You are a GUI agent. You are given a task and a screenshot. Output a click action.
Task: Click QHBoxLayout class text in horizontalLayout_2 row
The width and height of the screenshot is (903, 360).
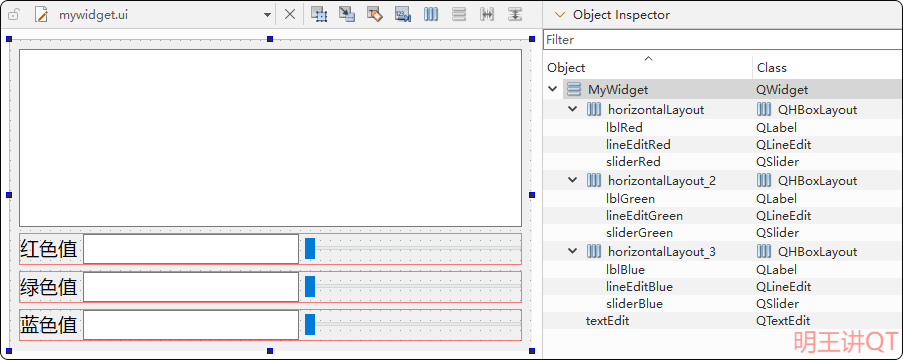pyautogui.click(x=818, y=181)
